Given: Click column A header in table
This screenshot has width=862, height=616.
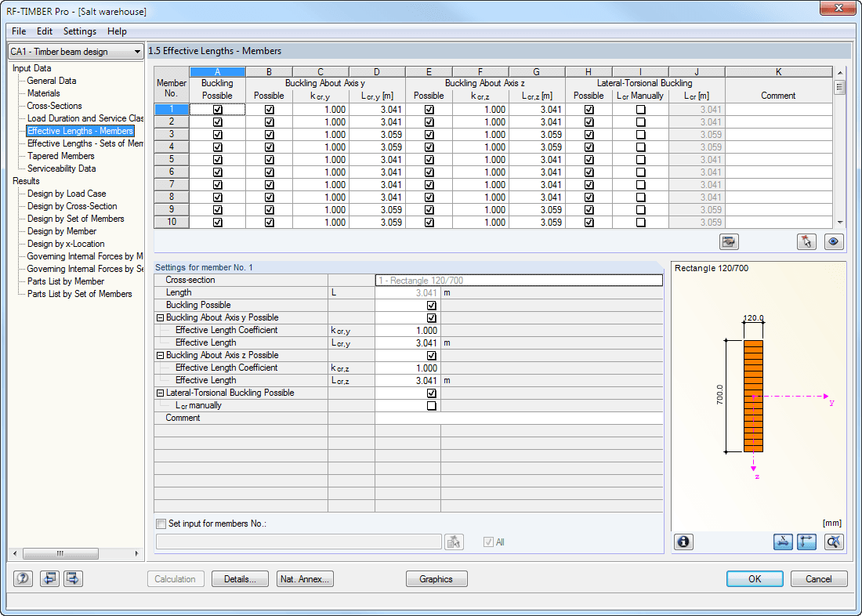Looking at the screenshot, I should coord(218,72).
